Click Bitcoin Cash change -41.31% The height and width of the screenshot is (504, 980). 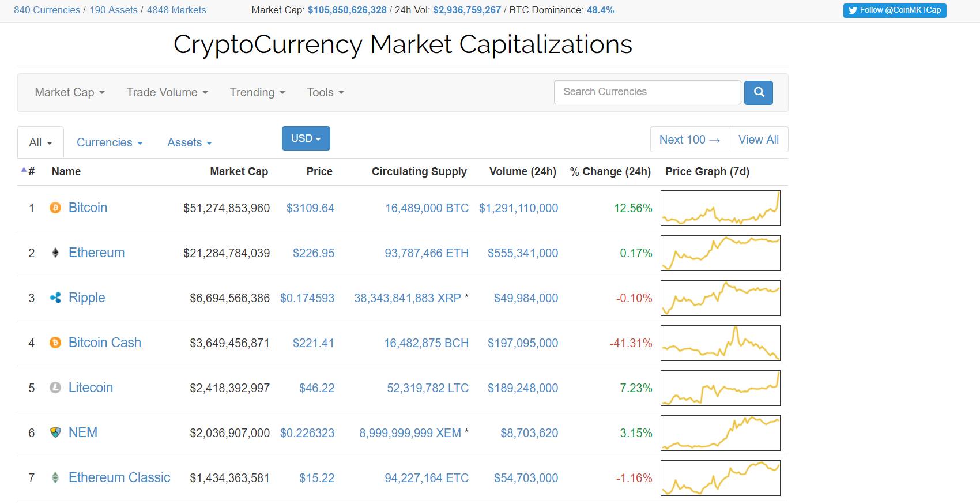click(x=631, y=343)
